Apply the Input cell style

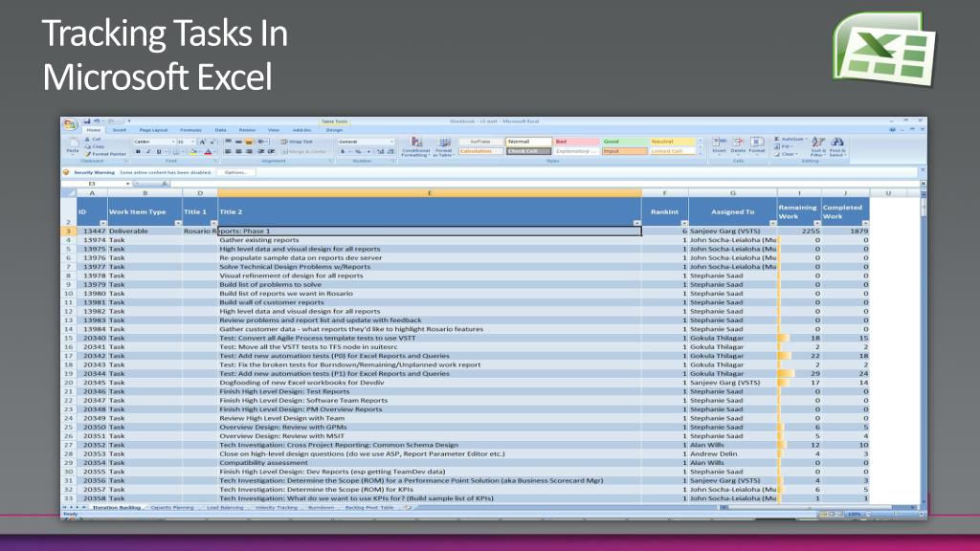click(x=624, y=151)
